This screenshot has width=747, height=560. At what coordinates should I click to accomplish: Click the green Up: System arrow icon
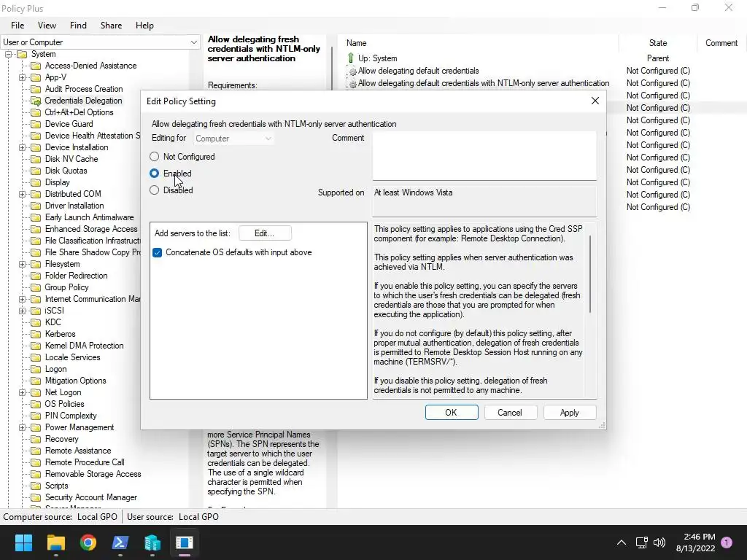(351, 58)
